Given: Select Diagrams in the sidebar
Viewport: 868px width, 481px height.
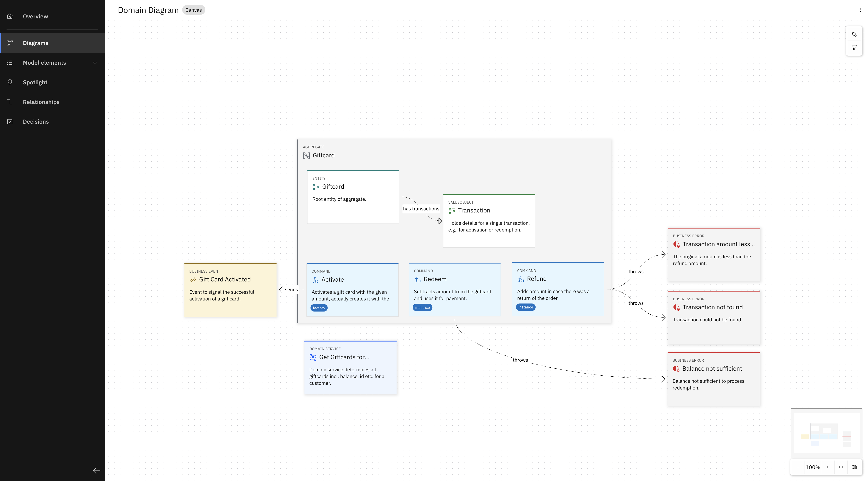Looking at the screenshot, I should pyautogui.click(x=52, y=43).
